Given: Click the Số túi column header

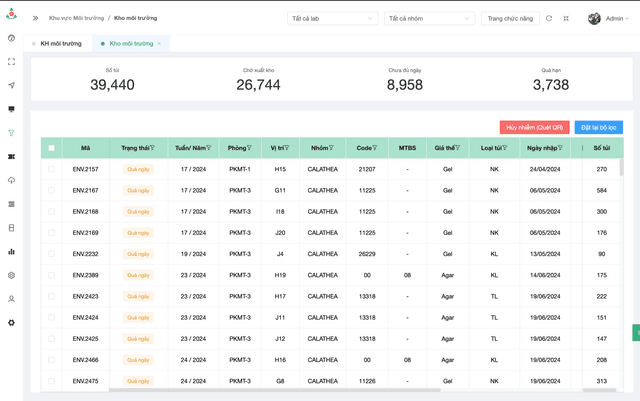Looking at the screenshot, I should pyautogui.click(x=602, y=148).
